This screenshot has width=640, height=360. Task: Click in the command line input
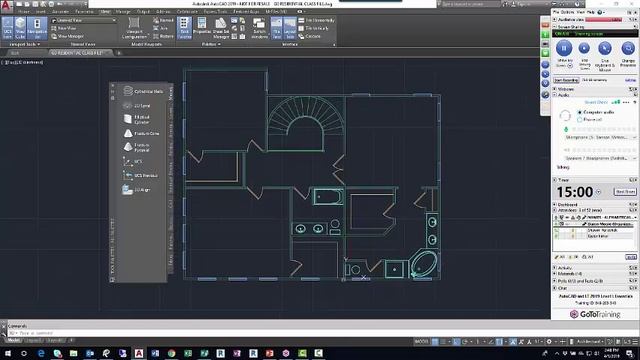[x=278, y=333]
